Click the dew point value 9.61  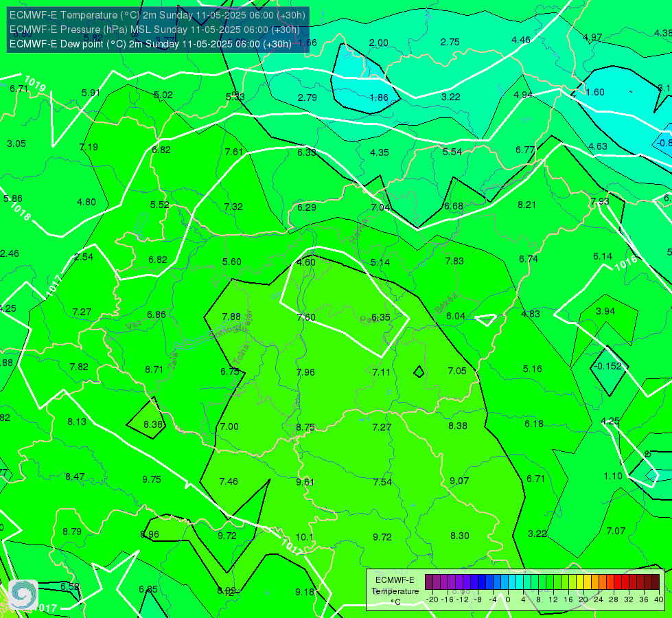click(305, 483)
